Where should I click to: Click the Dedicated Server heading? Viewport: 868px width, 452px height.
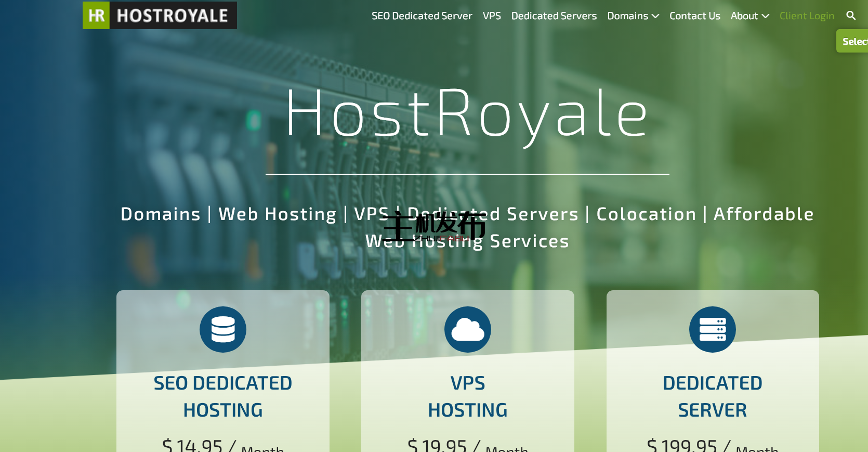click(712, 396)
